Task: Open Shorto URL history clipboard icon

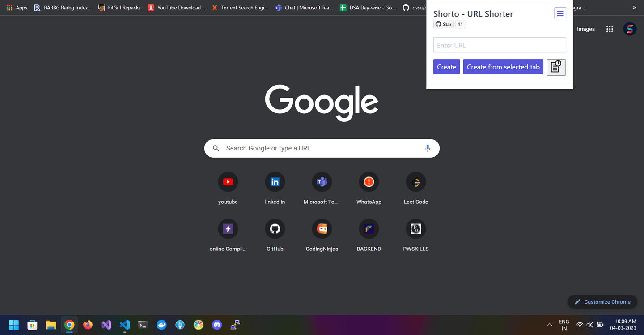Action: point(556,67)
